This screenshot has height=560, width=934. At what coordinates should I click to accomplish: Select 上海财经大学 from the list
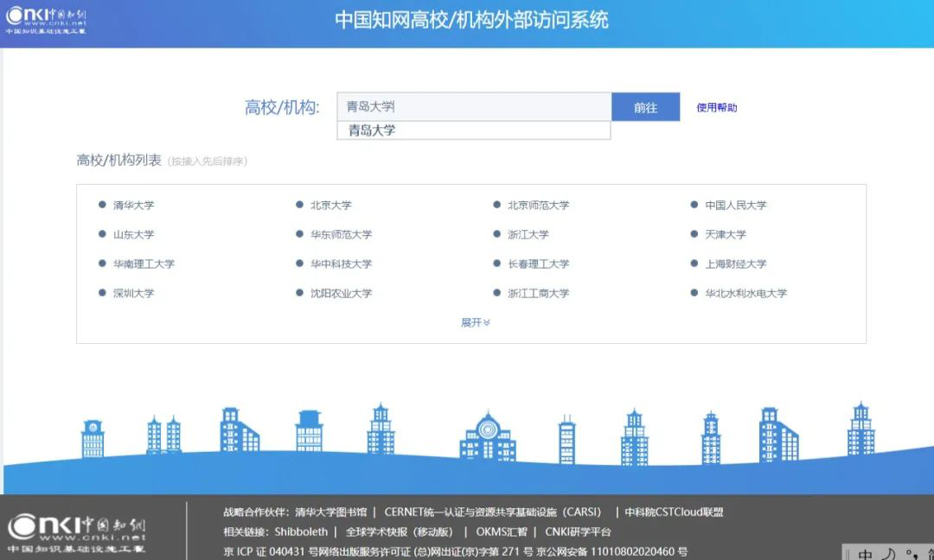(x=736, y=263)
